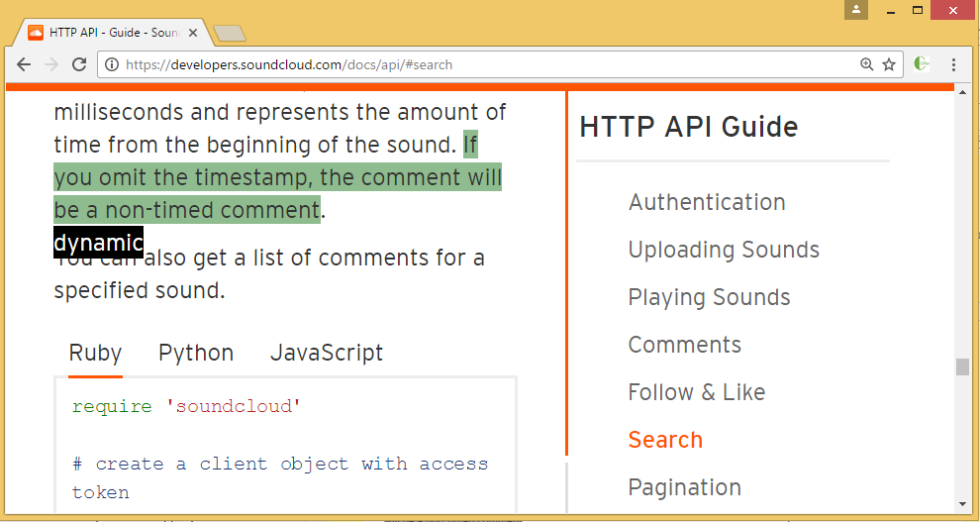Select Pagination in the guide sidebar
The width and height of the screenshot is (980, 522).
click(684, 487)
